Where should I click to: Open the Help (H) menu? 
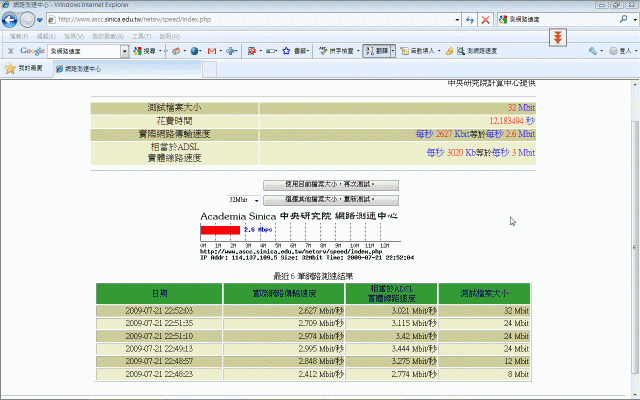tap(169, 36)
